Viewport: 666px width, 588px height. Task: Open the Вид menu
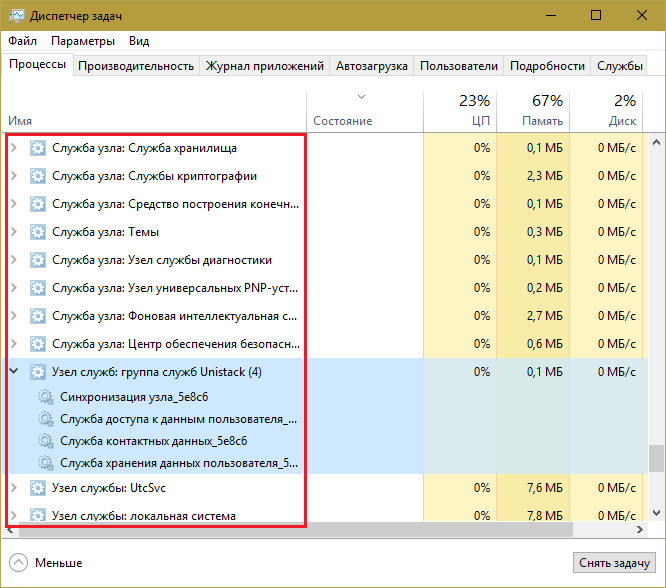139,41
